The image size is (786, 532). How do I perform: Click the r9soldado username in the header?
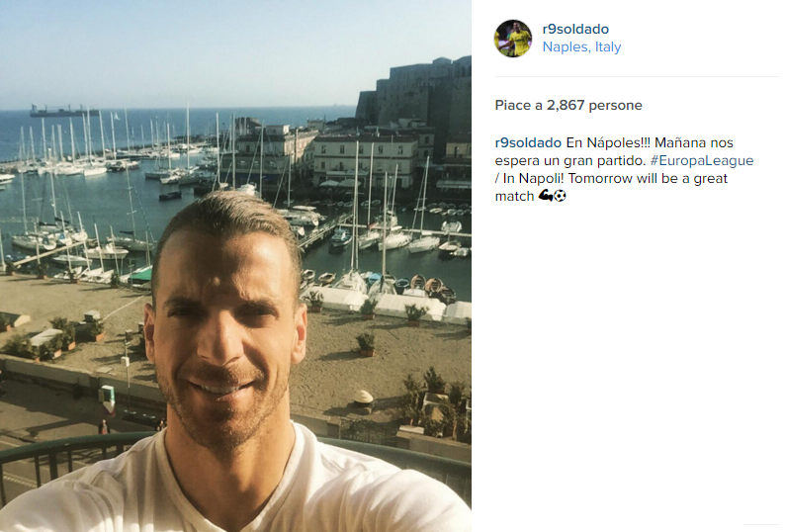click(575, 29)
